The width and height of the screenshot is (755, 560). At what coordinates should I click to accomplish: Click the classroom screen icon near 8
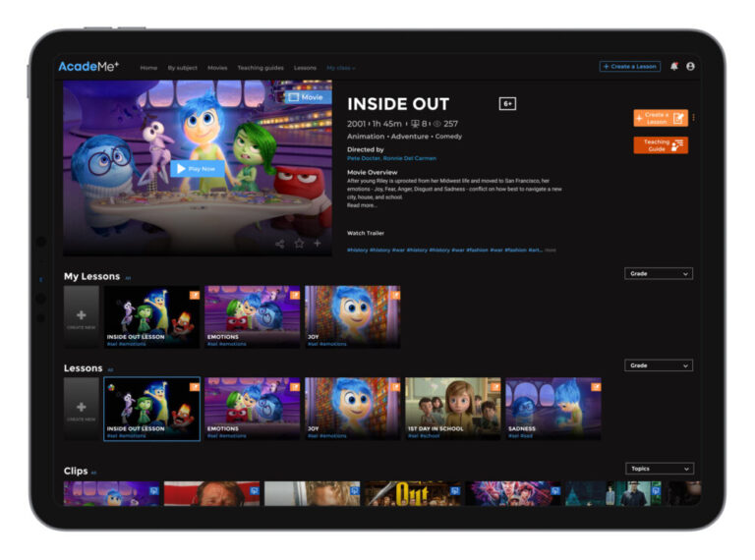(415, 124)
